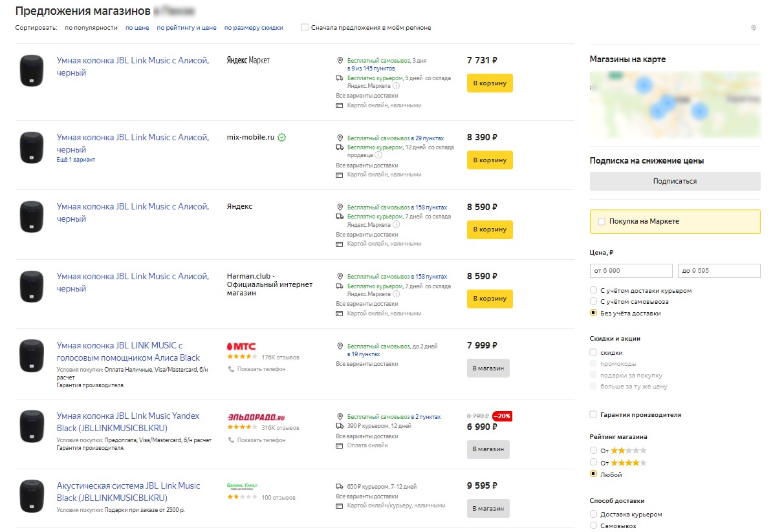Check Гарантия производителя checkbox
The image size is (773, 532).
(x=593, y=414)
